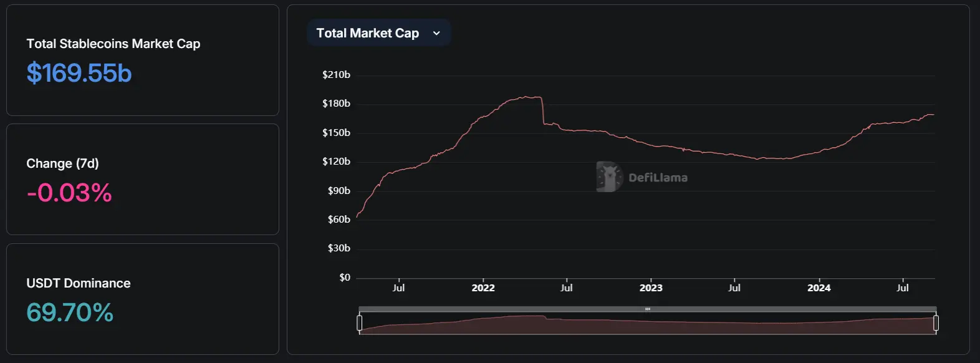Image resolution: width=980 pixels, height=363 pixels.
Task: Click the Change (7d) label
Action: click(x=62, y=163)
